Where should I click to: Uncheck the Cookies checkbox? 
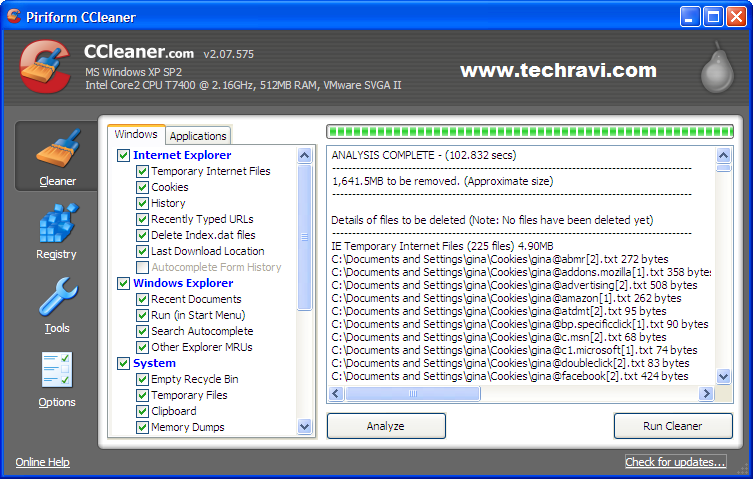142,187
